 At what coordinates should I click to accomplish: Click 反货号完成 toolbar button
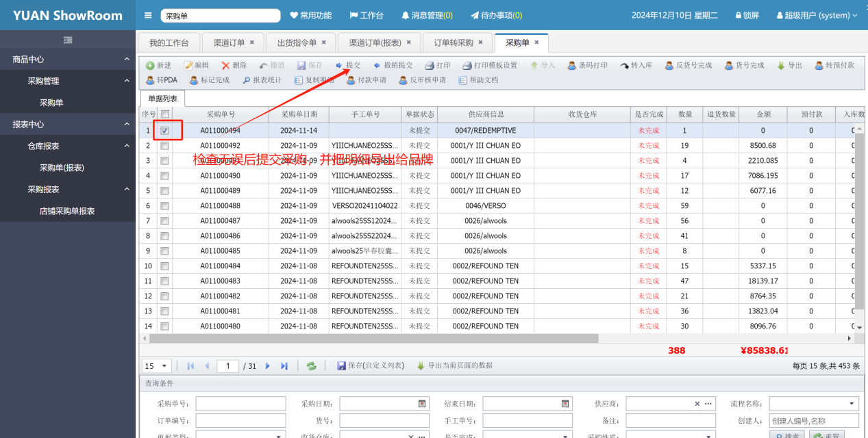click(689, 66)
